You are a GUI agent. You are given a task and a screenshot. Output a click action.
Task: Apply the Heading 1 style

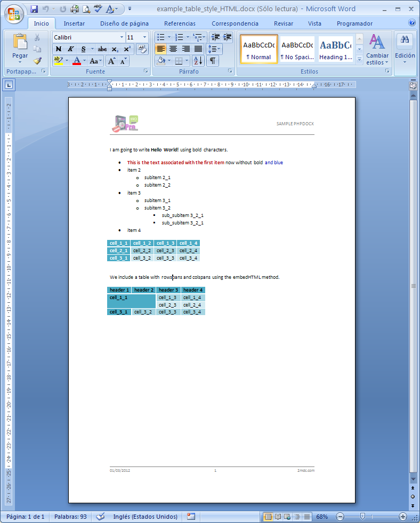(x=336, y=50)
